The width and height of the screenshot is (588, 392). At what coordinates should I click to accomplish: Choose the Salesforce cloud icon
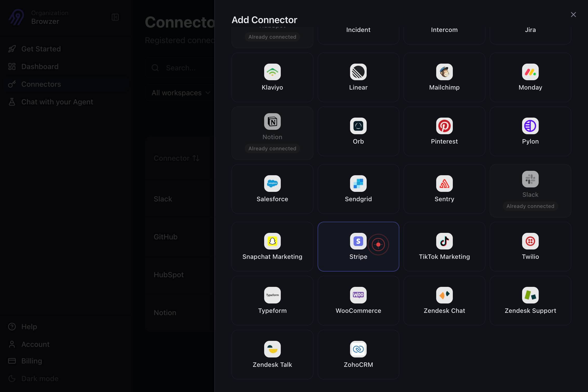point(272,184)
